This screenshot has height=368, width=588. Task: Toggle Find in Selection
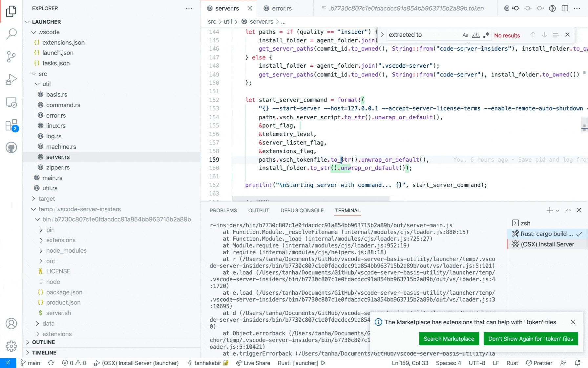coord(556,35)
